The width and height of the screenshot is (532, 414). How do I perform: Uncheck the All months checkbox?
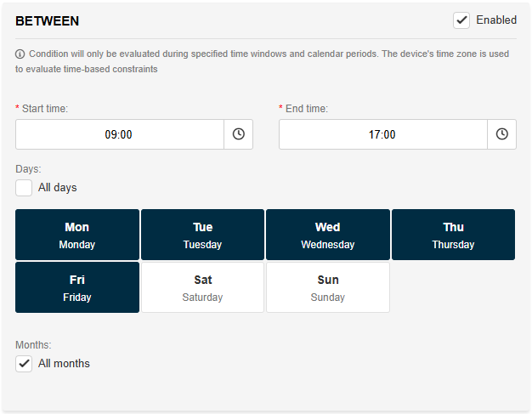[x=25, y=364]
